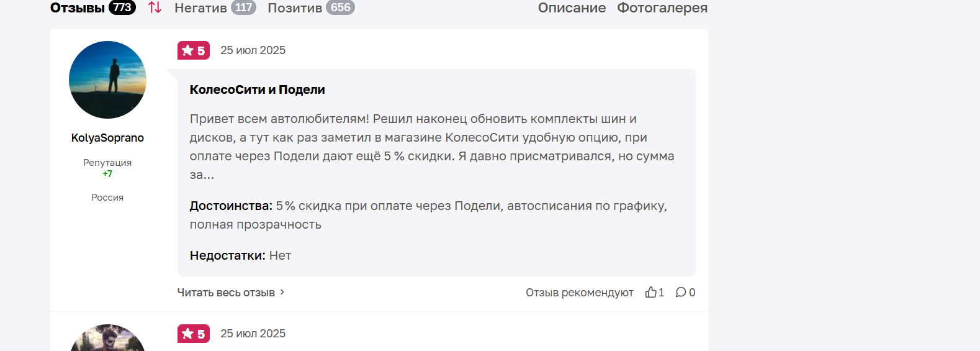Expand full review via Читать весь отзыв
Viewport: 980px width, 351px height.
[x=226, y=293]
